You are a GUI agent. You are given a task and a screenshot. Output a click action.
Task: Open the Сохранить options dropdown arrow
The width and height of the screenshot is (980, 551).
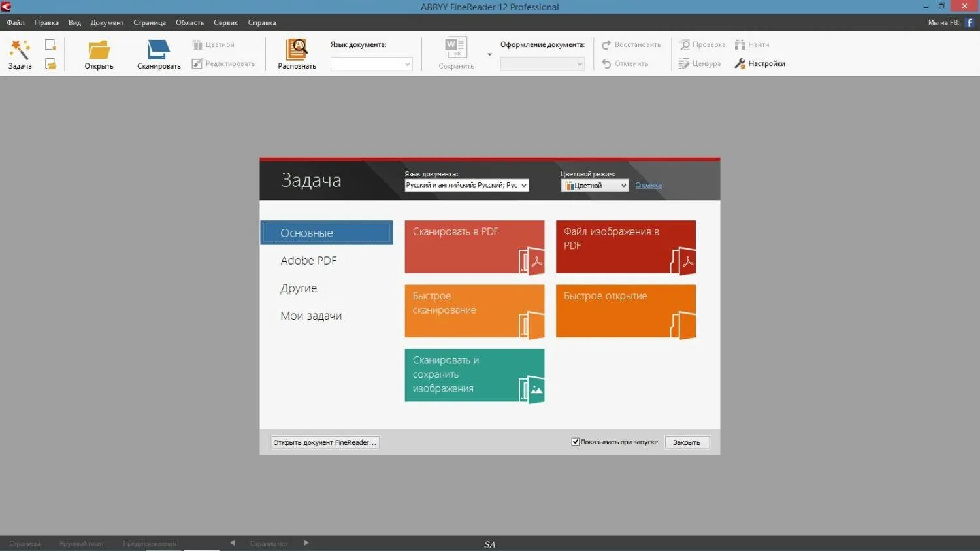(489, 54)
